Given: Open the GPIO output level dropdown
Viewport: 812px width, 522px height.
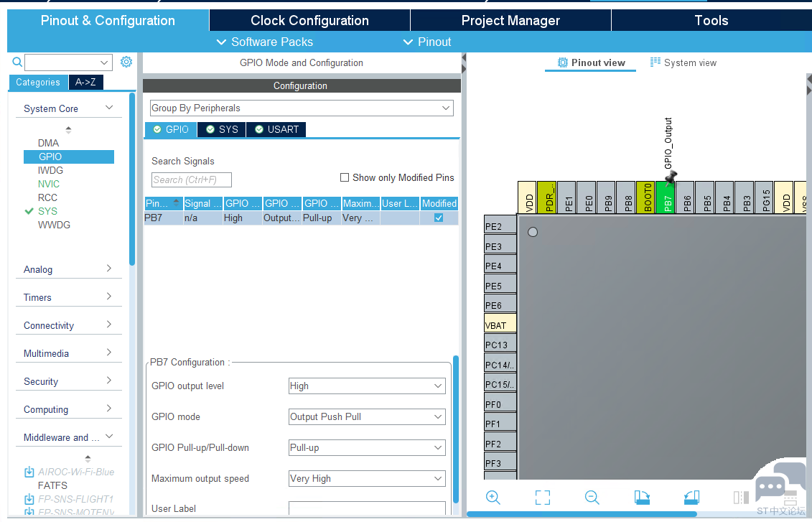Looking at the screenshot, I should click(x=367, y=386).
